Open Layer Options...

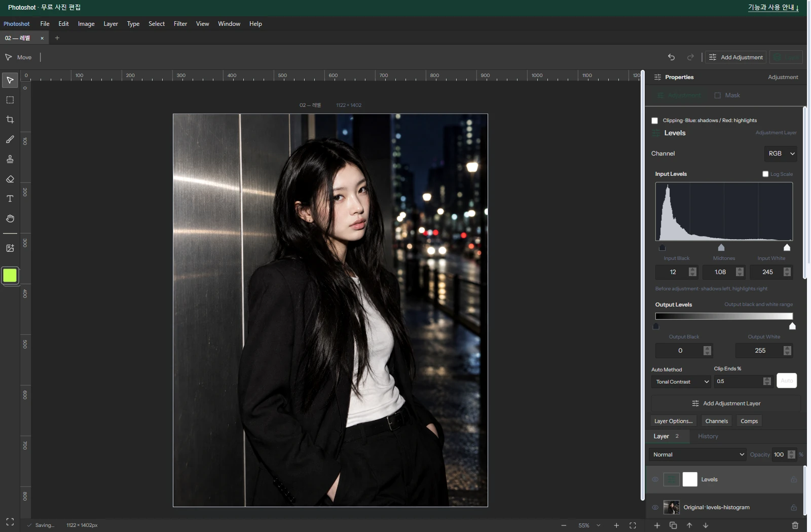coord(673,421)
